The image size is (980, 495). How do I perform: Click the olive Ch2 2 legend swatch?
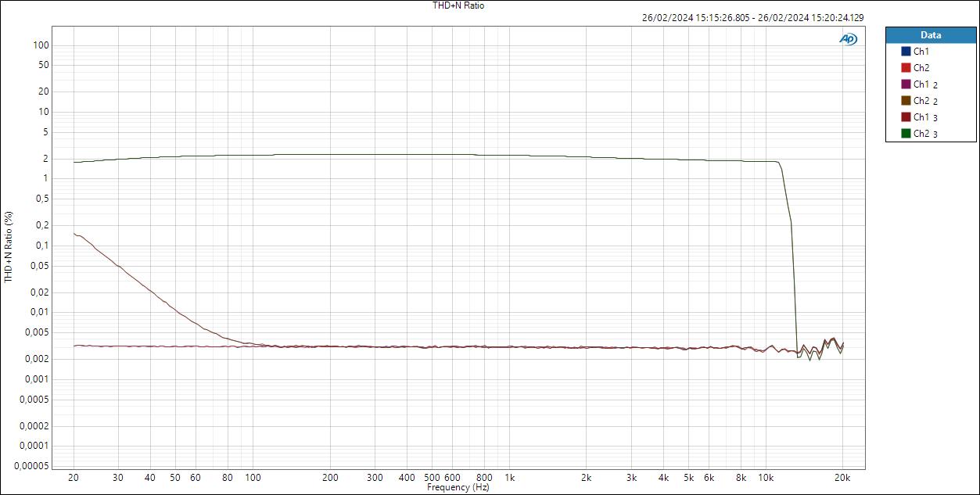[x=906, y=100]
